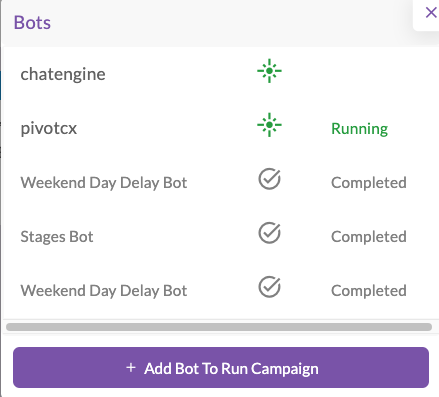Click last Weekend Day Delay Bot checkmark icon

click(269, 287)
